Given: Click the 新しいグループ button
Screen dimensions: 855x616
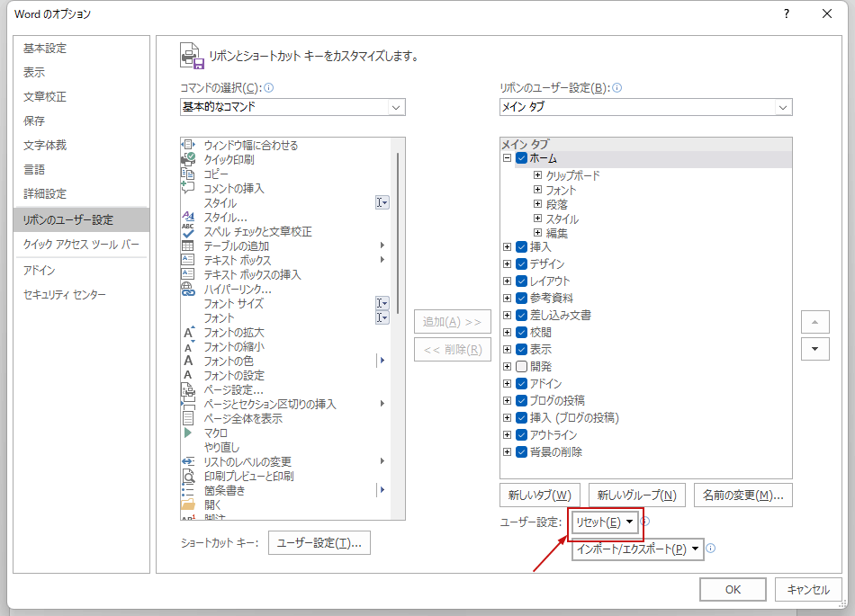Looking at the screenshot, I should click(x=637, y=495).
